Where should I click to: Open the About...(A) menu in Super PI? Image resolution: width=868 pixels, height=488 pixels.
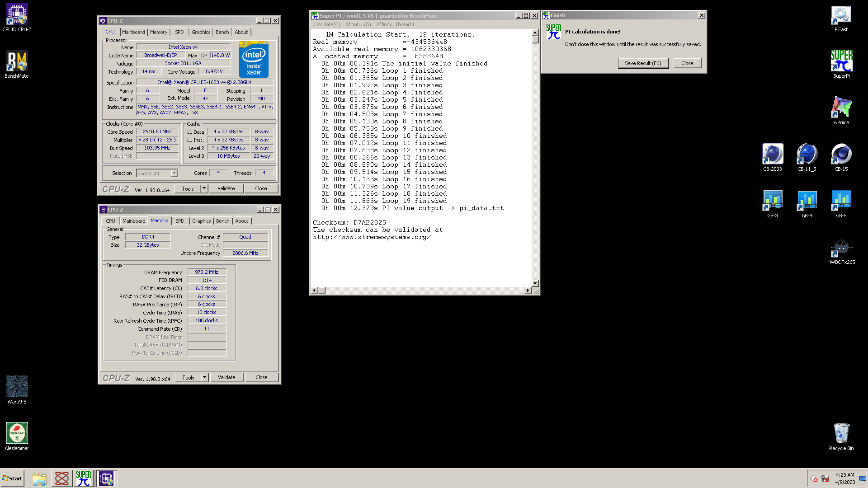click(358, 24)
